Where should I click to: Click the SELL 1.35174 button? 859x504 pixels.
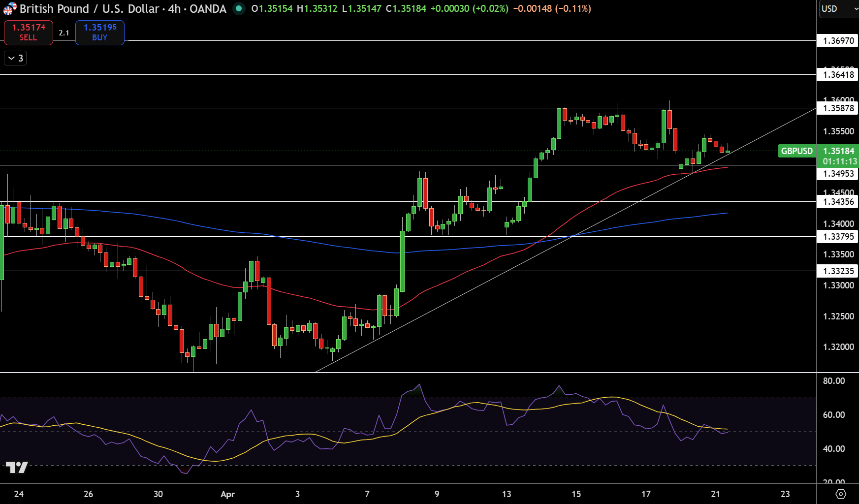coord(29,32)
